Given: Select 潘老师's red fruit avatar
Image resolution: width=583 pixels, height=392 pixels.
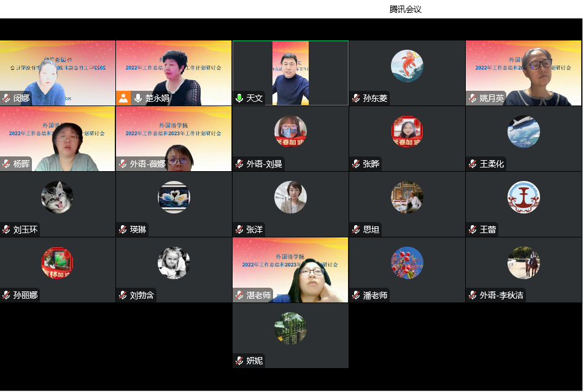Looking at the screenshot, I should coord(407,263).
